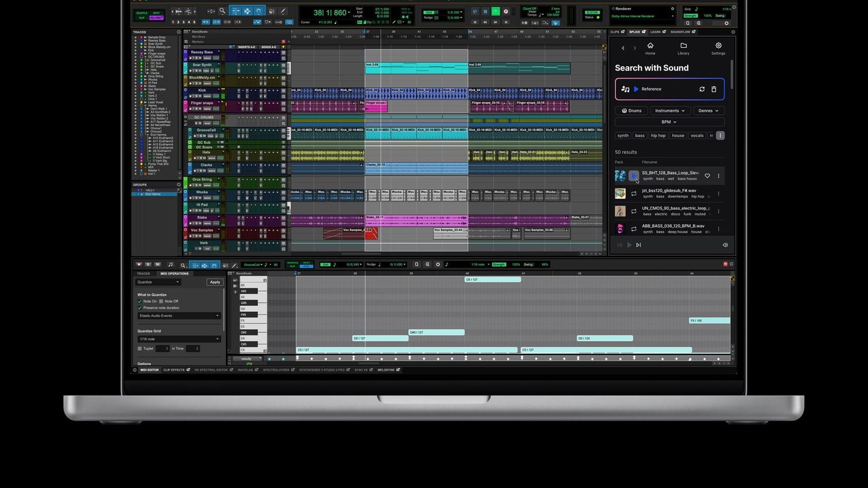The height and width of the screenshot is (488, 868).
Task: Enable Shuffle edit mode
Action: (142, 12)
